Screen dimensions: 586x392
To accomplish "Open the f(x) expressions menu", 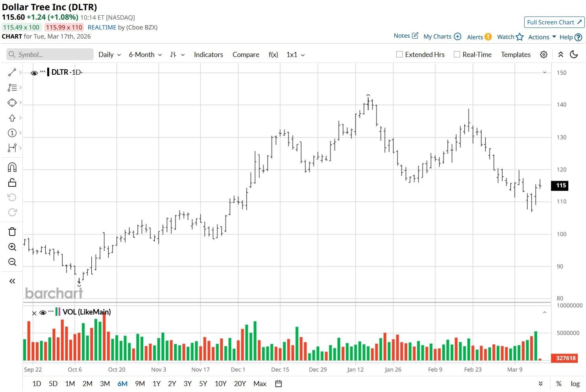I will pyautogui.click(x=274, y=55).
